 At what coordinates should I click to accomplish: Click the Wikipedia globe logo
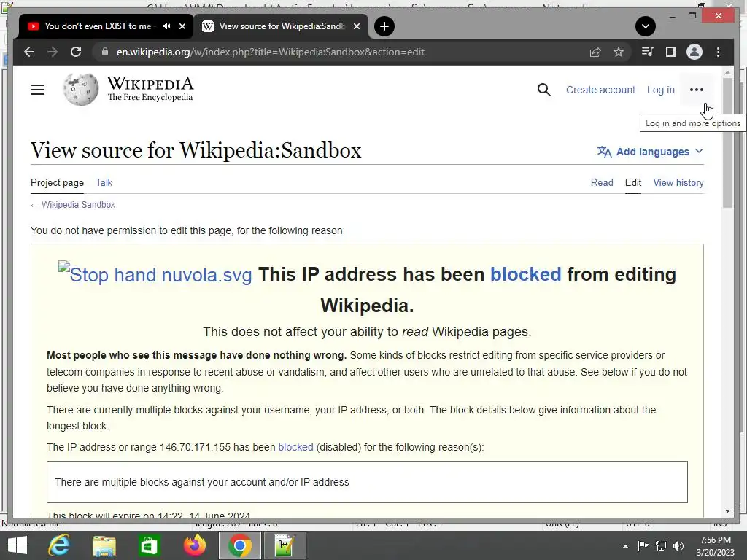tap(80, 90)
